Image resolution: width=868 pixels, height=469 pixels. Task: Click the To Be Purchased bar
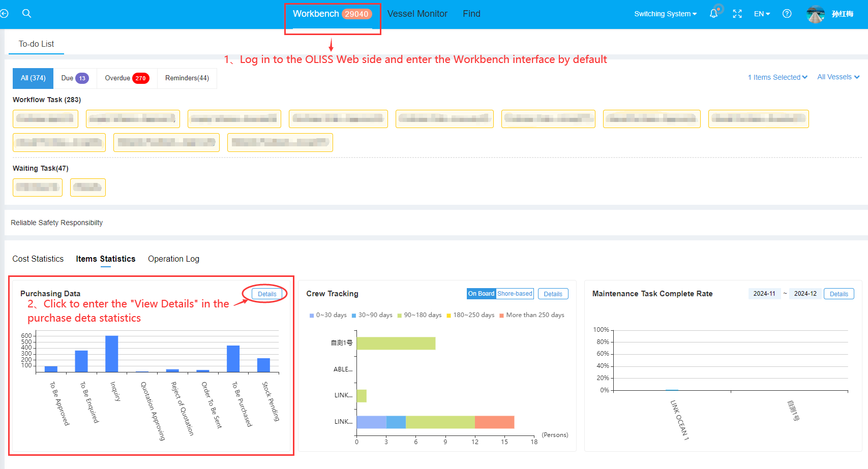click(233, 359)
